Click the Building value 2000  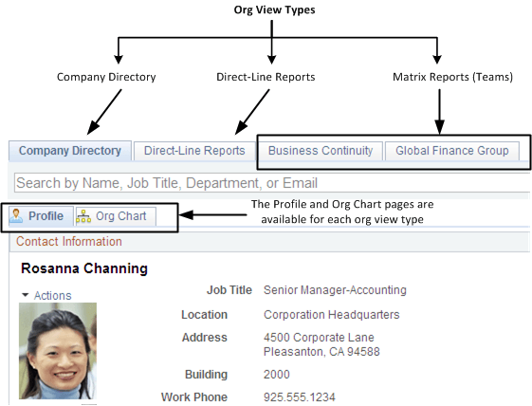coord(277,375)
